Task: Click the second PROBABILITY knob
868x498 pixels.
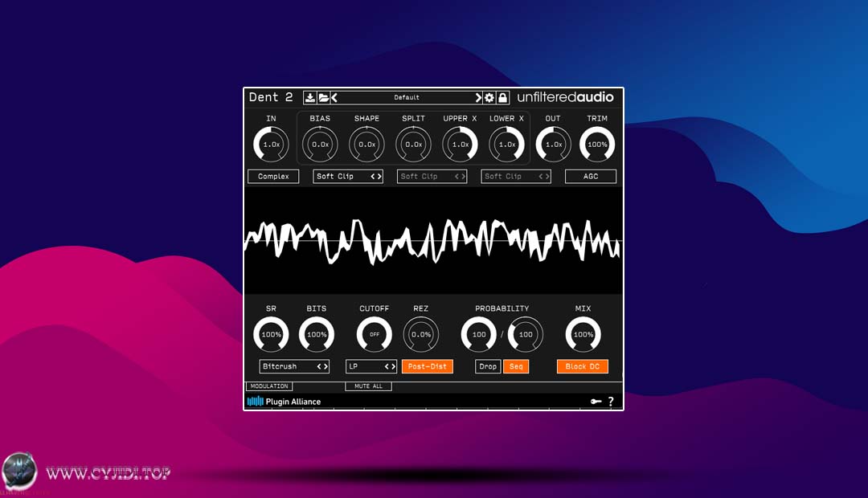Action: [x=526, y=334]
